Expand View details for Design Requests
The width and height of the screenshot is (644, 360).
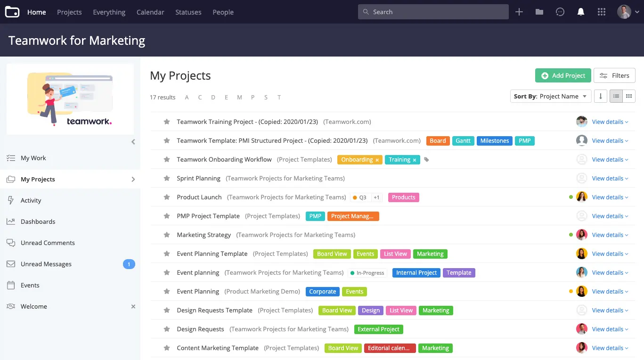point(610,329)
